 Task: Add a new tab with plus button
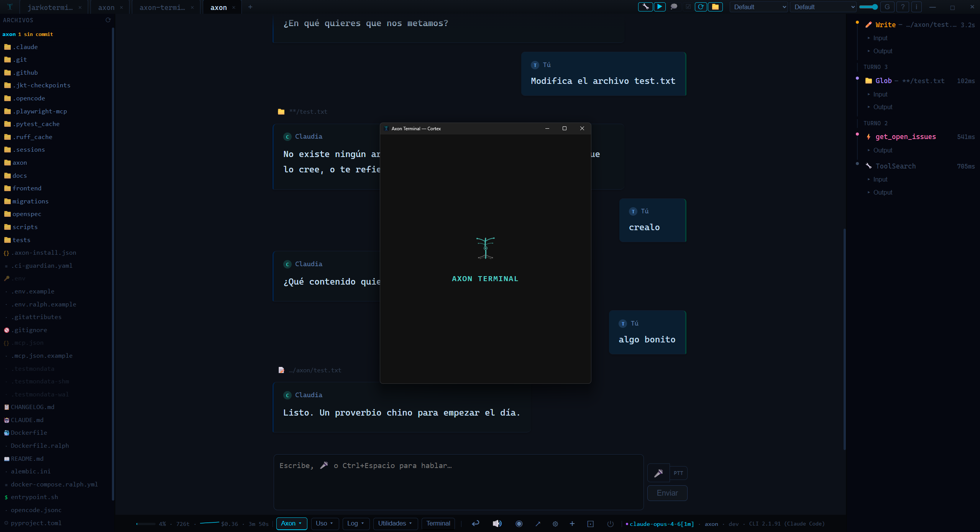[x=250, y=7]
